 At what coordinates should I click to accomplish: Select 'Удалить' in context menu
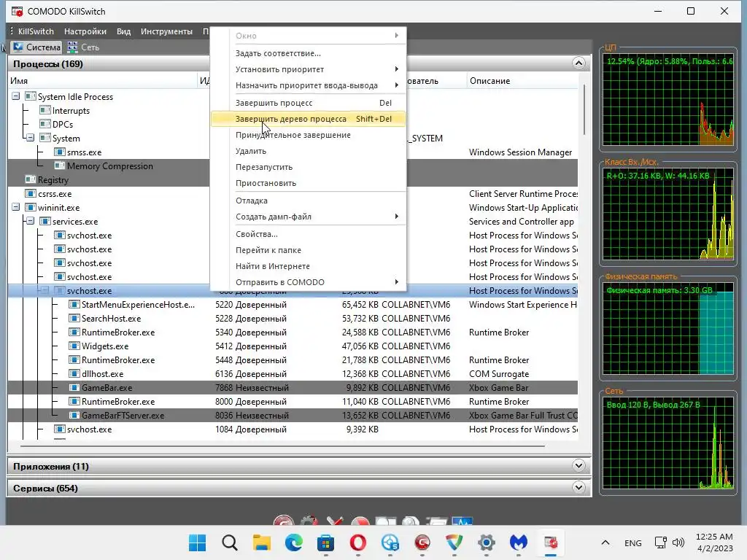pos(309,151)
